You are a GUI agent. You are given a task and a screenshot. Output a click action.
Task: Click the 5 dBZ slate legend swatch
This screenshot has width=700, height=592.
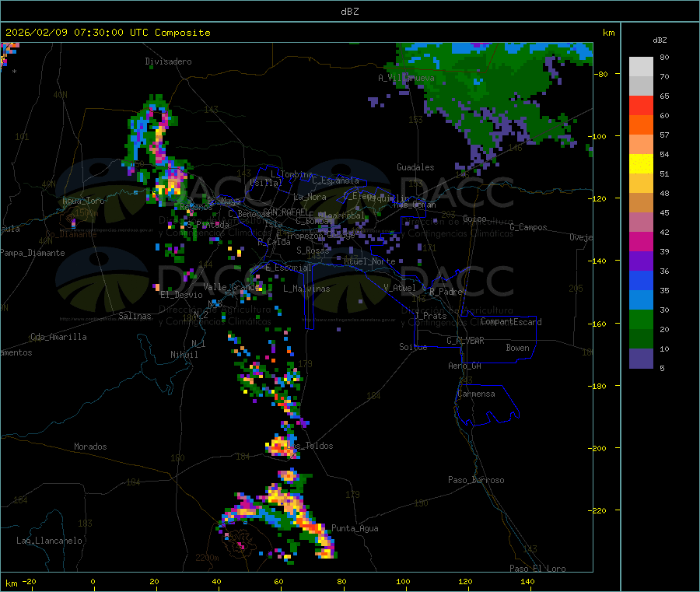coord(641,359)
